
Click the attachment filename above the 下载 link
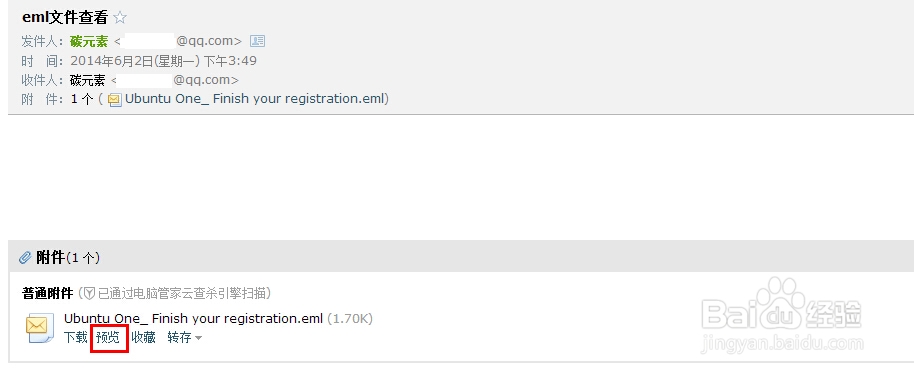click(193, 319)
